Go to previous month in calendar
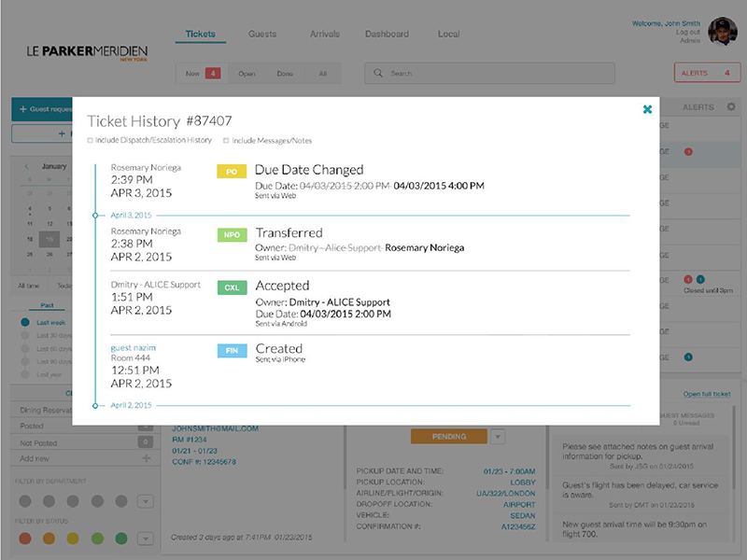Screen dimensions: 747x560 (26, 166)
